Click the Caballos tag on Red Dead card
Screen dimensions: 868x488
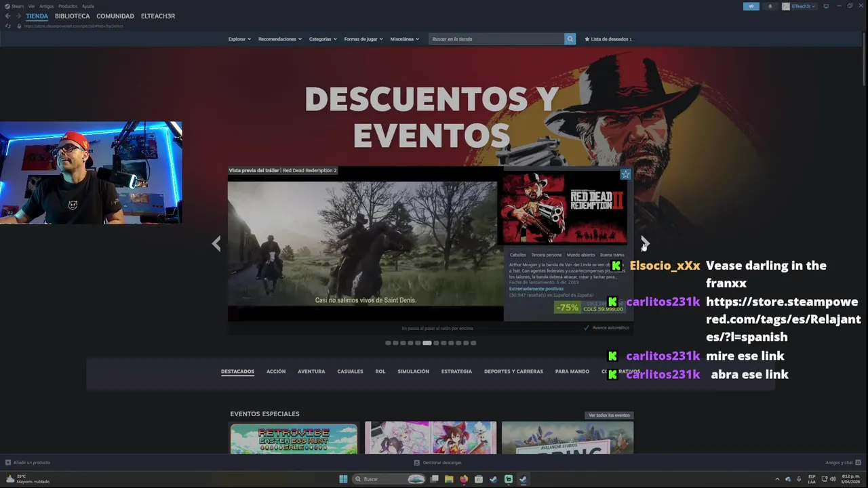click(x=518, y=255)
